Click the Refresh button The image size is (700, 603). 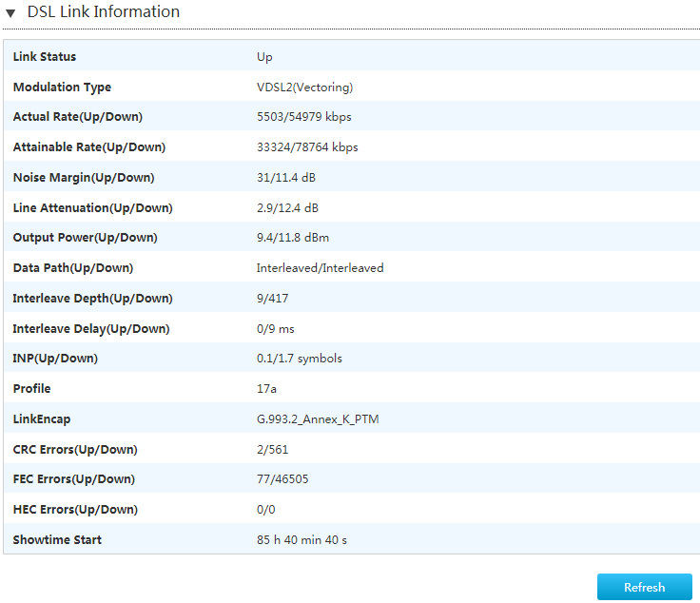coord(644,587)
